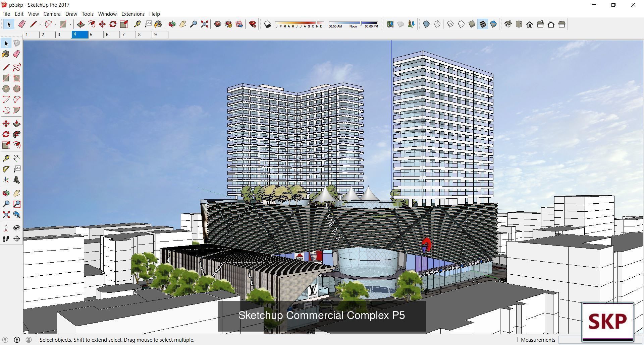Click the Photo Textures icon

click(411, 24)
